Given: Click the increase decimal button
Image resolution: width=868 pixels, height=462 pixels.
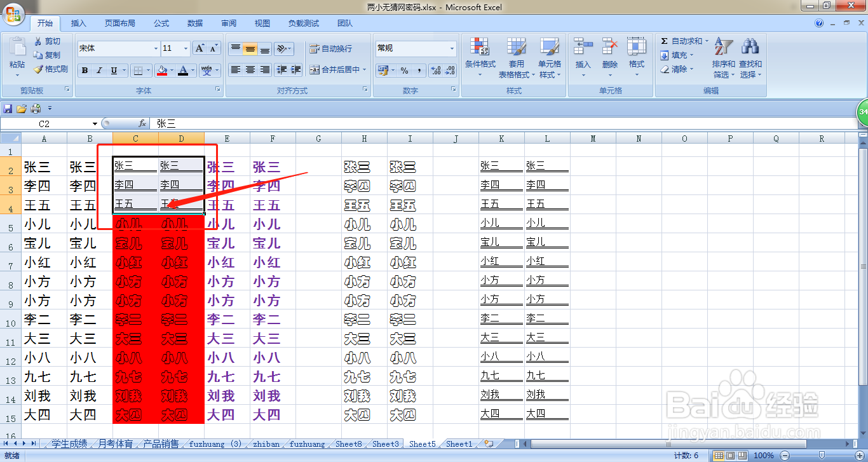Looking at the screenshot, I should [435, 70].
